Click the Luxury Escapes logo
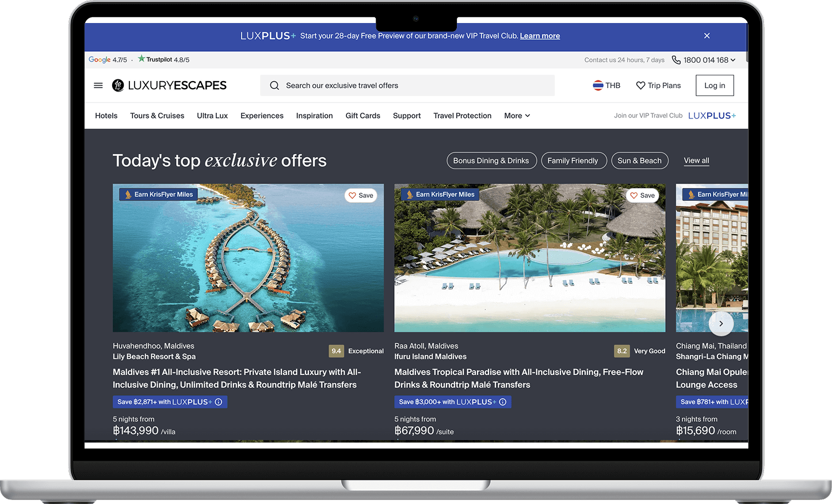This screenshot has width=832, height=504. 169,85
